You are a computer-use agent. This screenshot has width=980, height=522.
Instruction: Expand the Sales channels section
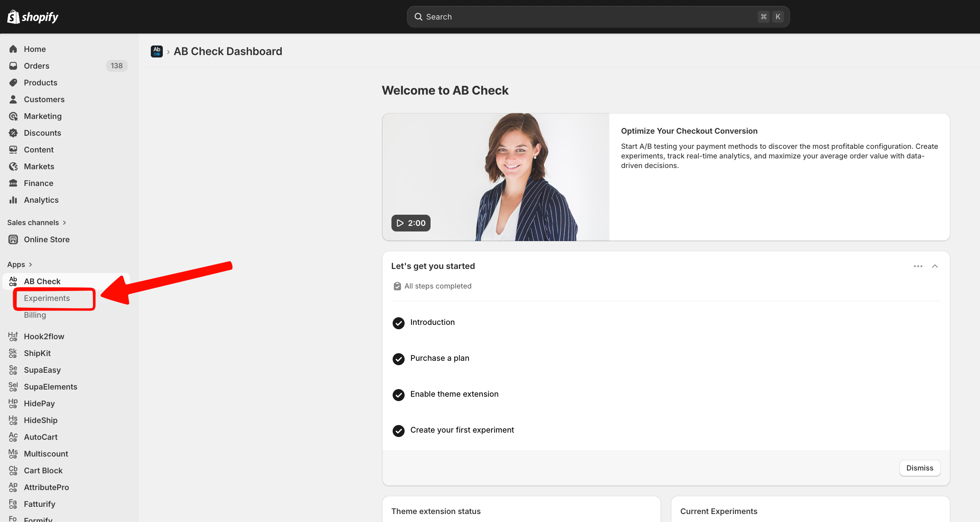[x=64, y=223]
